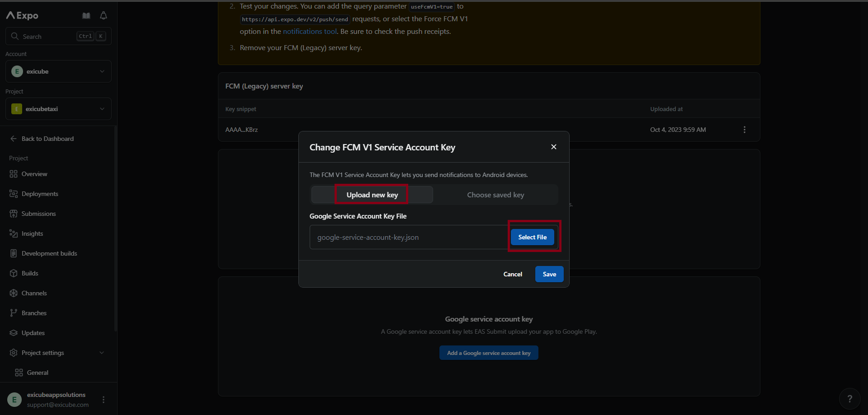Open the notifications bell icon
Screen dimensions: 868x415
point(104,16)
